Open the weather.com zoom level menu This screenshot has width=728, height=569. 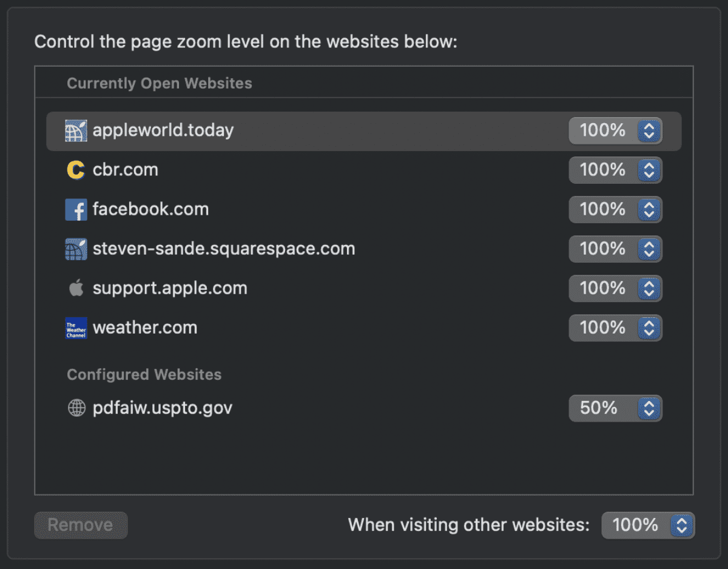click(615, 328)
